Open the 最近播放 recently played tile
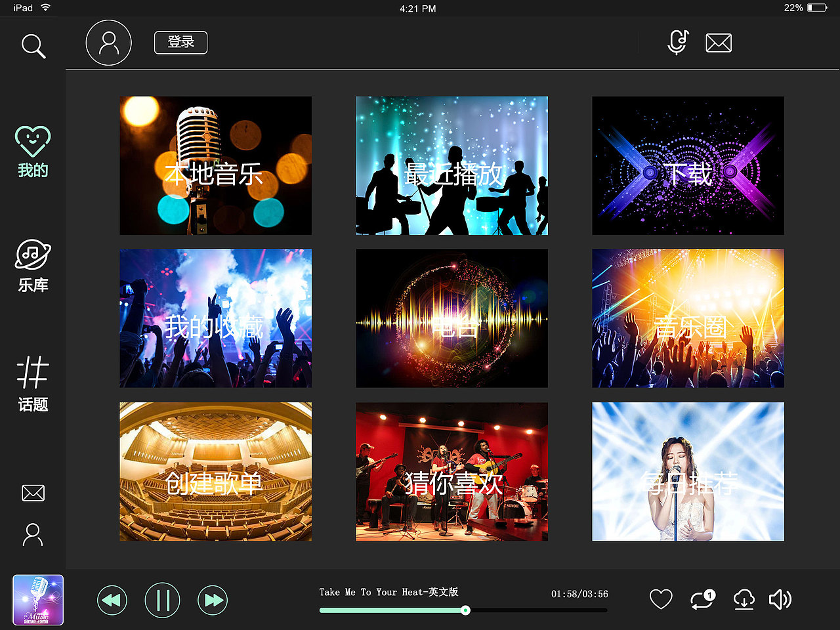Viewport: 840px width, 630px height. coord(451,165)
